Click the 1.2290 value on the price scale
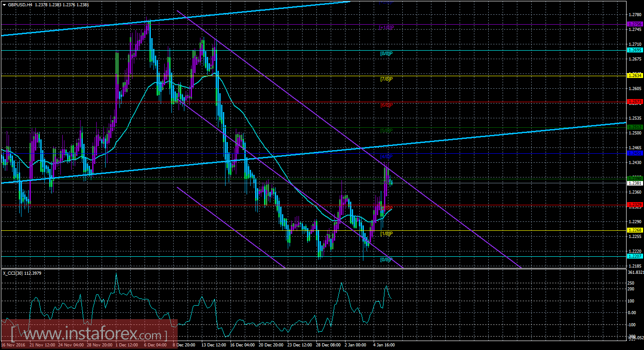The height and width of the screenshot is (350, 644). pos(635,221)
